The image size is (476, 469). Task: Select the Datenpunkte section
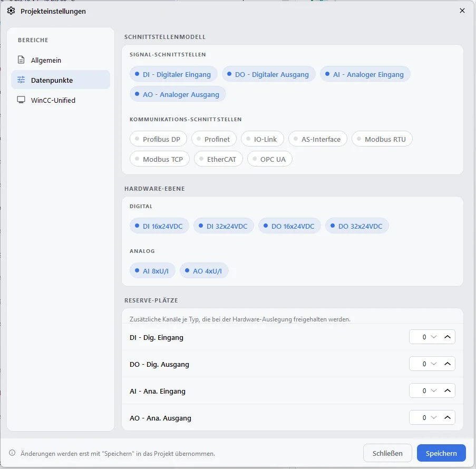tap(61, 80)
